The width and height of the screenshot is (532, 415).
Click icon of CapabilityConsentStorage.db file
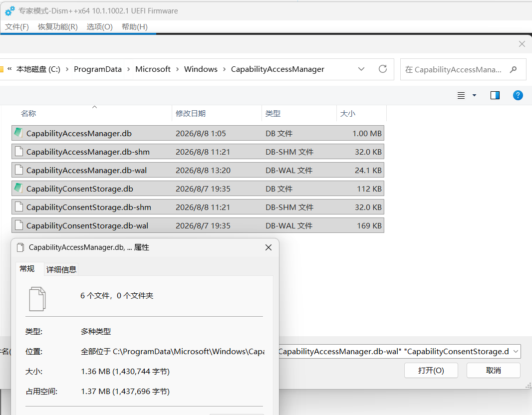click(x=18, y=188)
